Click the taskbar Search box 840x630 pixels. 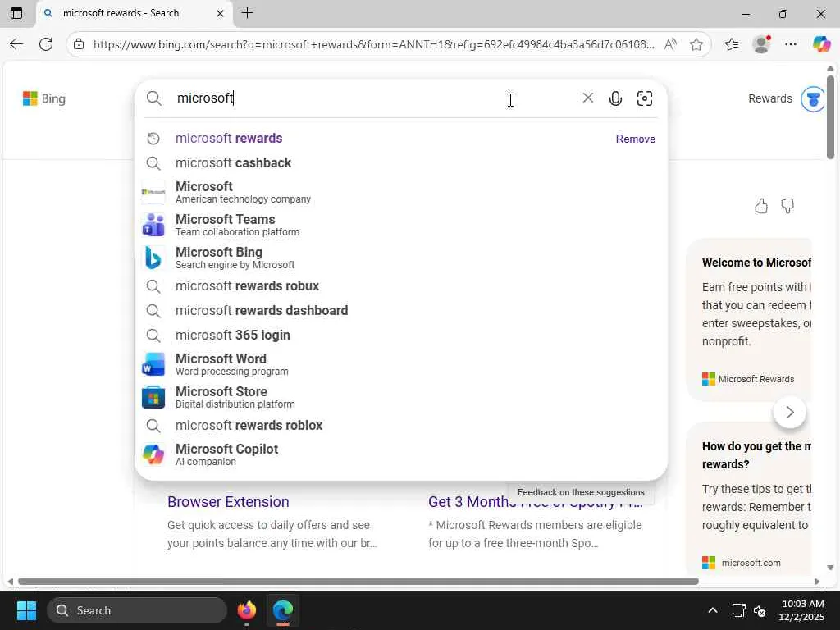(137, 610)
